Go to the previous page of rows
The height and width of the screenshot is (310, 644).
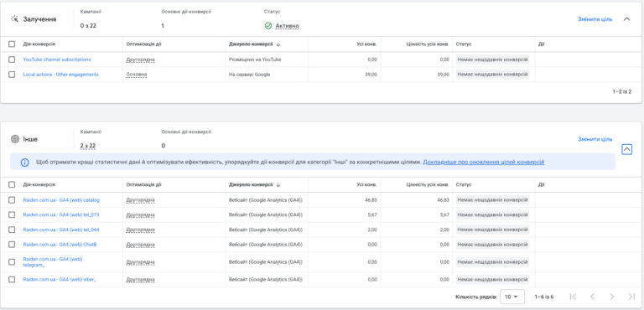coord(592,297)
